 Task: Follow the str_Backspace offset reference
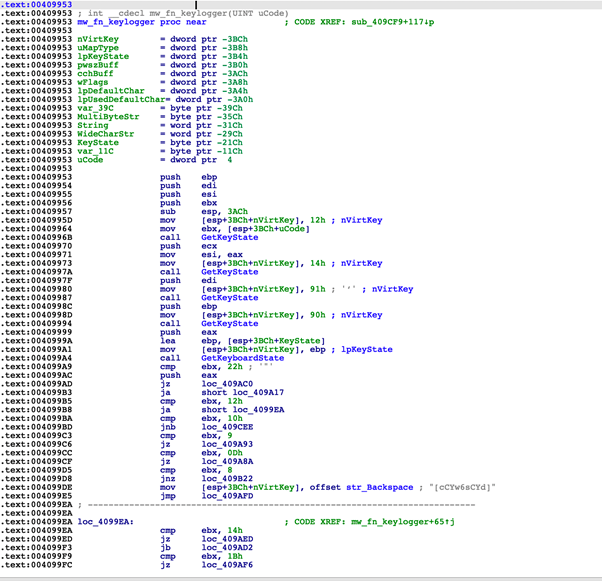379,487
